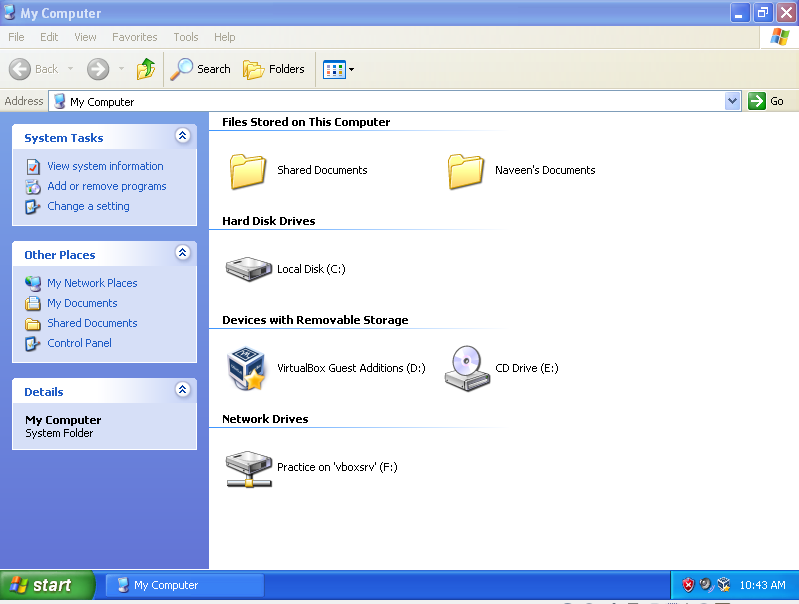Collapse the System Tasks panel
This screenshot has width=799, height=604.
[x=182, y=136]
